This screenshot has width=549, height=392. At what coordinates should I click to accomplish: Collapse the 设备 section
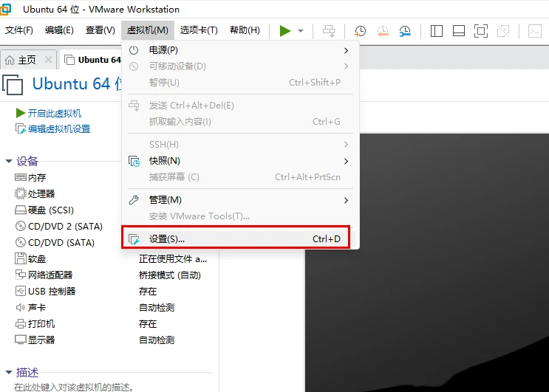[8, 161]
